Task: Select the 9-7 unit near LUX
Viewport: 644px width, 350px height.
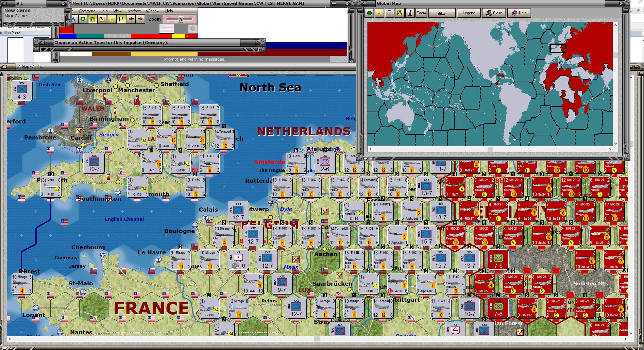Action: pyautogui.click(x=282, y=284)
